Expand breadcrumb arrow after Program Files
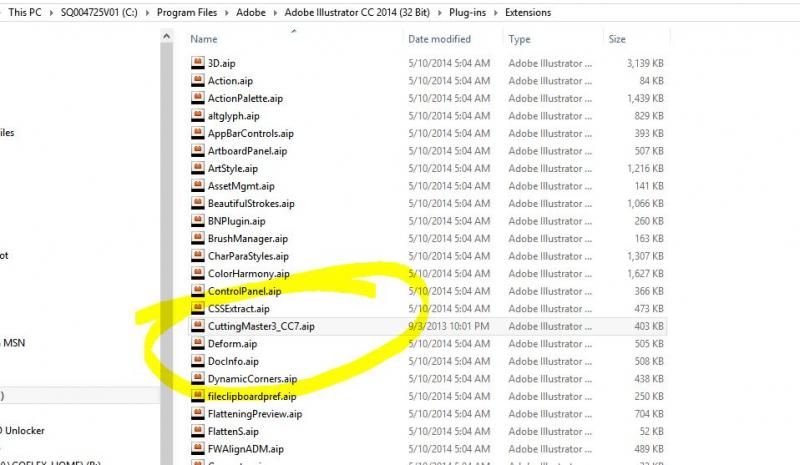Viewport: 800px width, 465px height. pyautogui.click(x=227, y=13)
